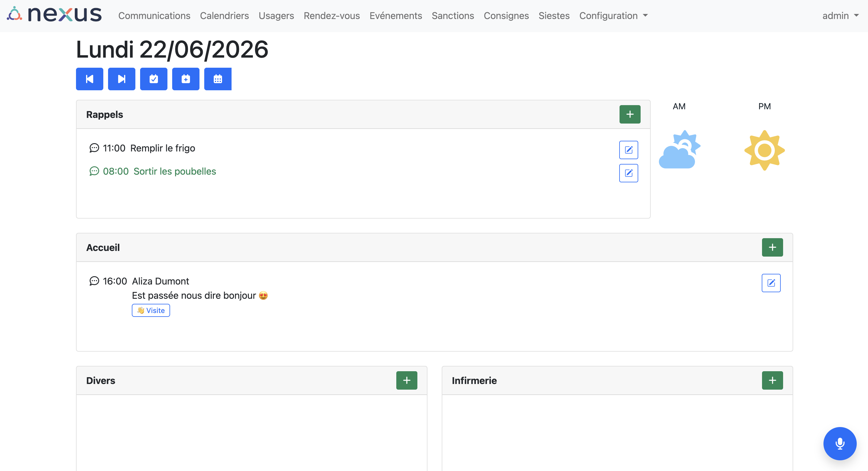Edit the Aliza Dumont entry
The image size is (868, 471).
tap(771, 283)
